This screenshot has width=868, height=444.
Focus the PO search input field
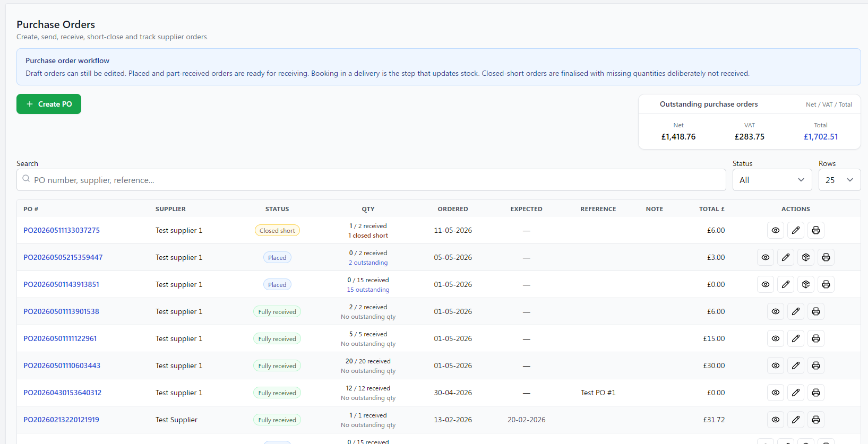pyautogui.click(x=371, y=180)
